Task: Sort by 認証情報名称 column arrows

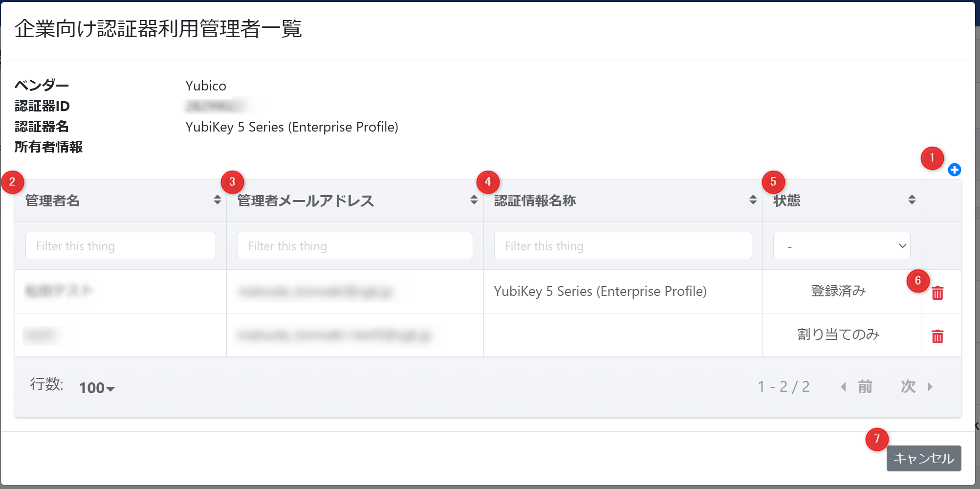Action: [x=753, y=200]
